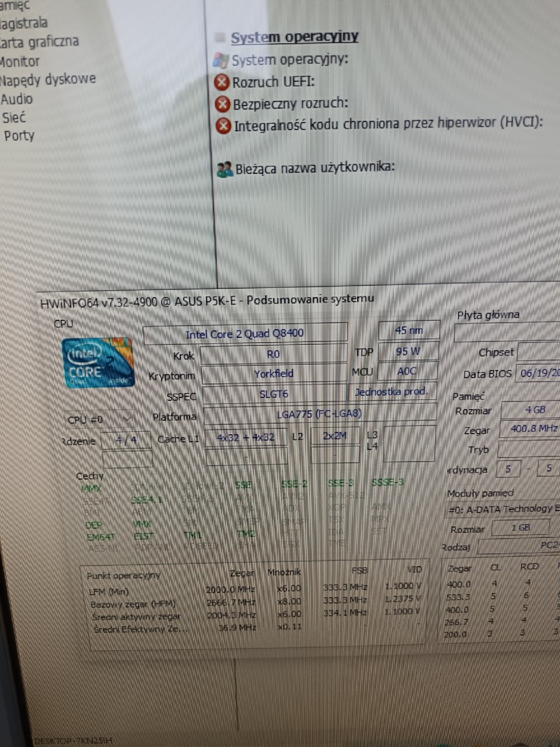Click the 200.0 row in memory timings table
The image size is (560, 747).
502,634
